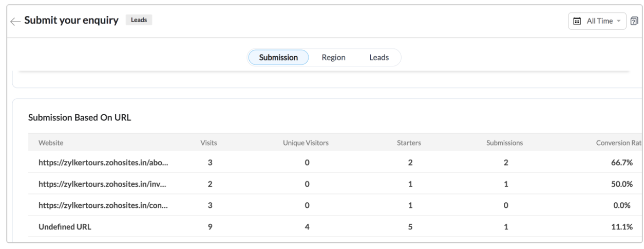Select the Undefined URL row
Image resolution: width=644 pixels, height=249 pixels.
[65, 227]
